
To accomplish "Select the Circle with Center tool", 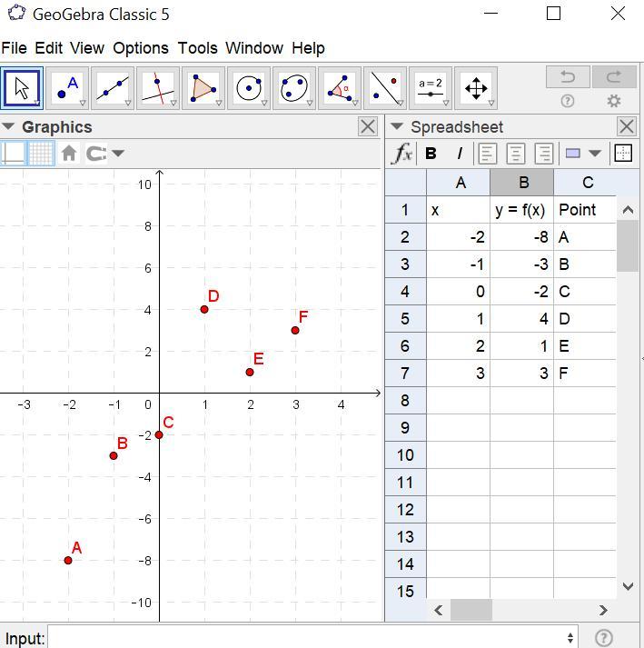I will coord(249,89).
